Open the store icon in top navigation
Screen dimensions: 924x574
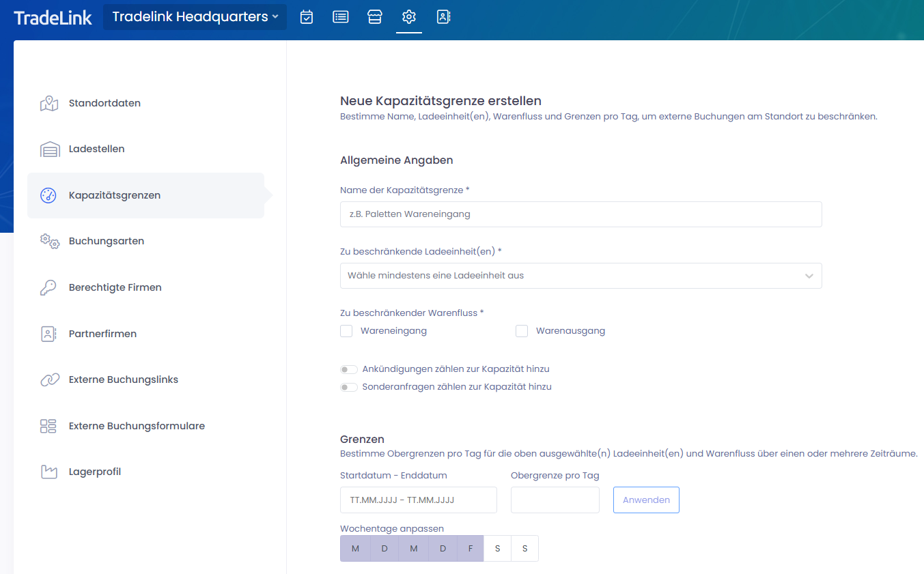[x=375, y=17]
